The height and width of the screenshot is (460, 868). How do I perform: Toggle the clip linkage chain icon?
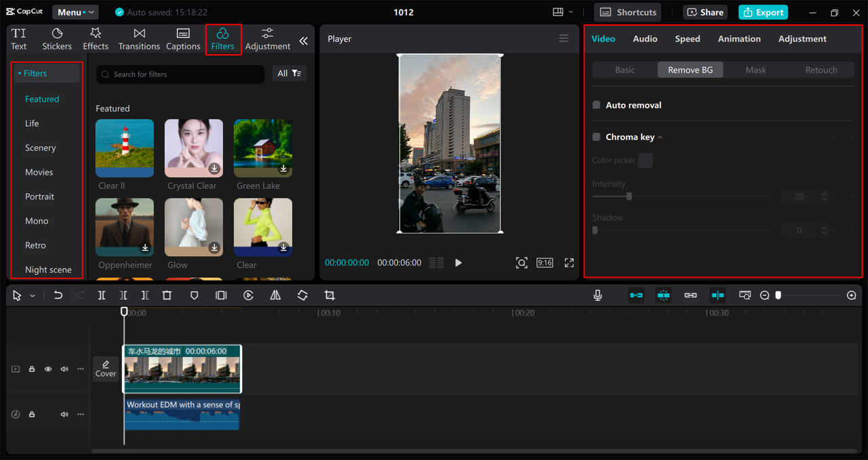point(690,295)
